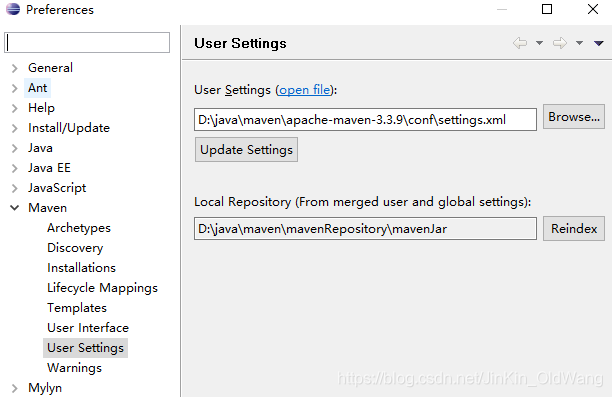Select the JavaScript preferences category
The height and width of the screenshot is (397, 612).
point(57,188)
